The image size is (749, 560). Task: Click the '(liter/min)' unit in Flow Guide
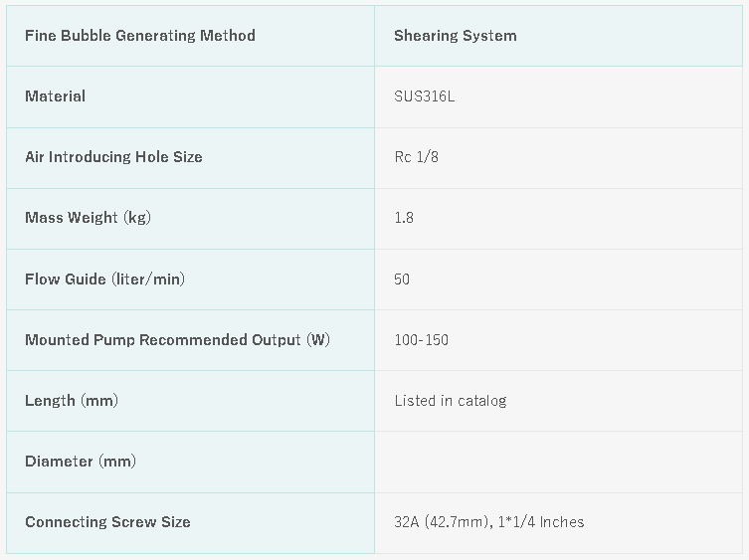tap(147, 279)
